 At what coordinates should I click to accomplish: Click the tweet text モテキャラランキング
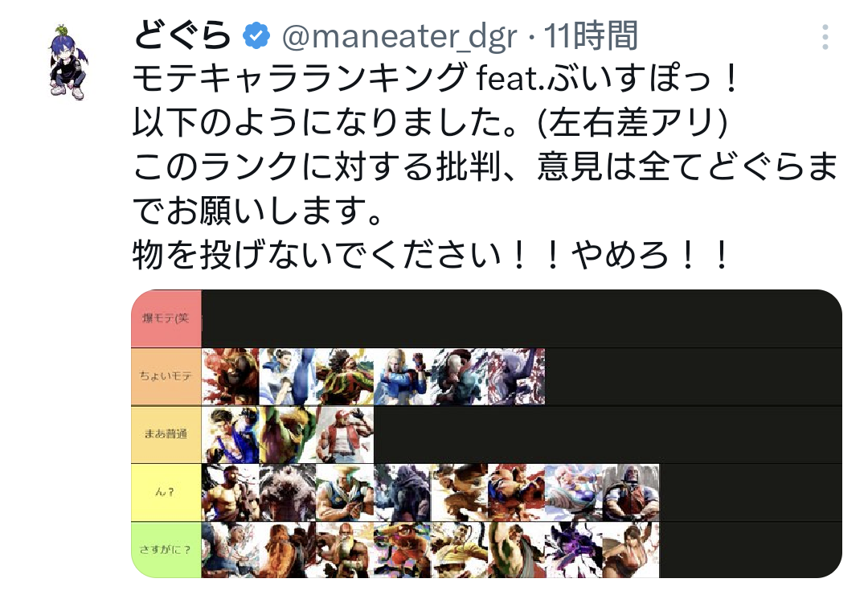point(300,78)
